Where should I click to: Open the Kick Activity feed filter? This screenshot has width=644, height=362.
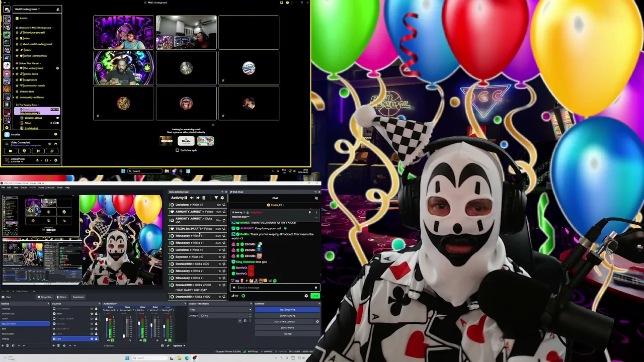[216, 198]
